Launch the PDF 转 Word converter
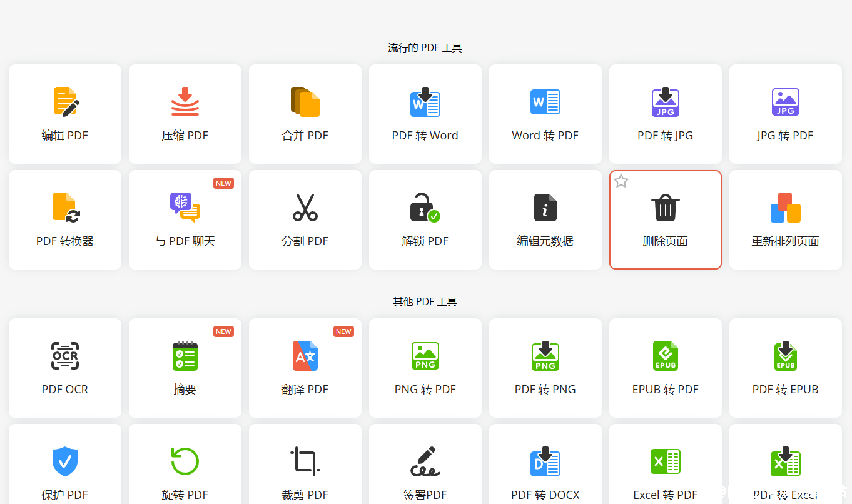852x504 pixels. (x=425, y=114)
